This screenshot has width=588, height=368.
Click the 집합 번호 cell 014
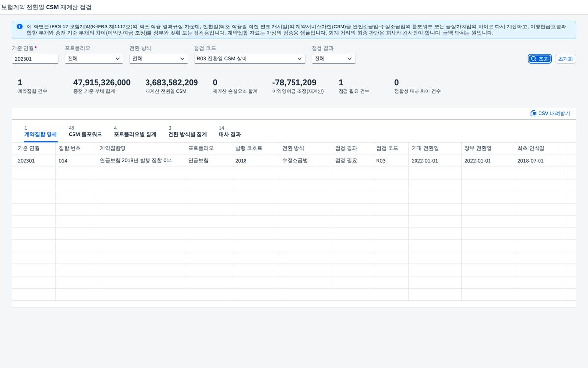point(76,161)
